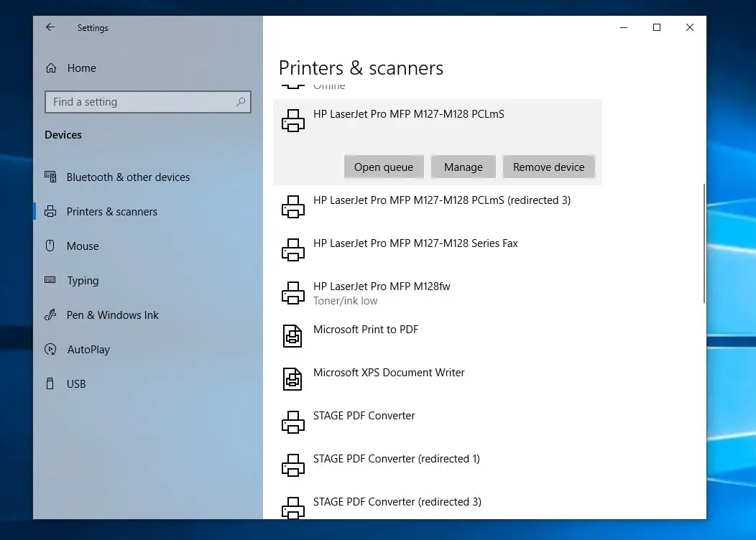756x540 pixels.
Task: Click the back arrow in Settings
Action: 50,27
